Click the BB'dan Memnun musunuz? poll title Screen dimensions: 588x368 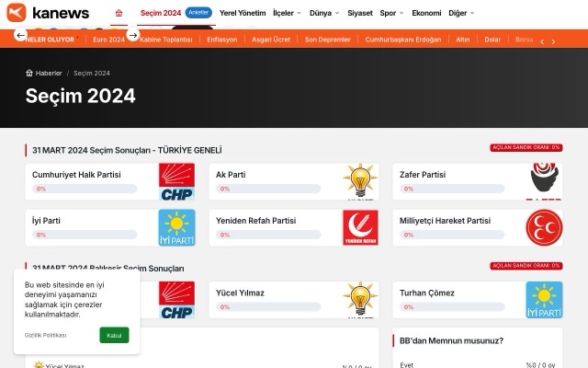(451, 340)
